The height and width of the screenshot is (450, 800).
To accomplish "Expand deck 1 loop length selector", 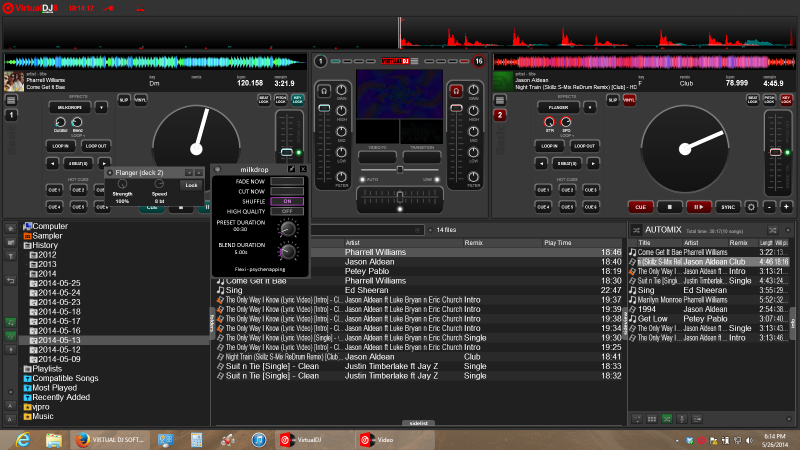I will click(x=78, y=164).
